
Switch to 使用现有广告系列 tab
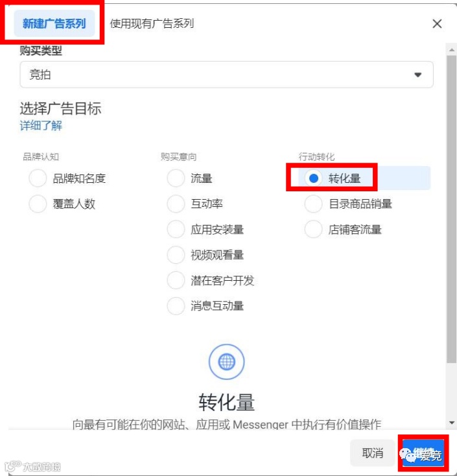pos(152,23)
